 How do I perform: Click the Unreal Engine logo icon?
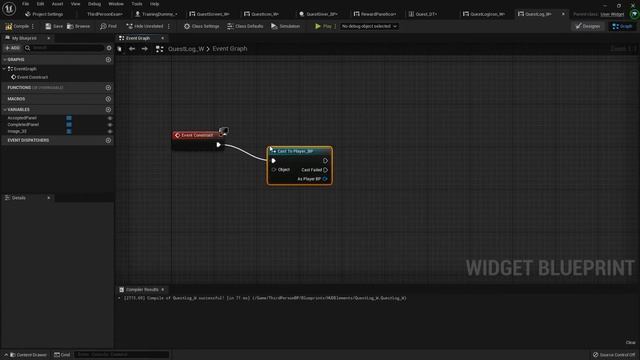click(x=9, y=8)
